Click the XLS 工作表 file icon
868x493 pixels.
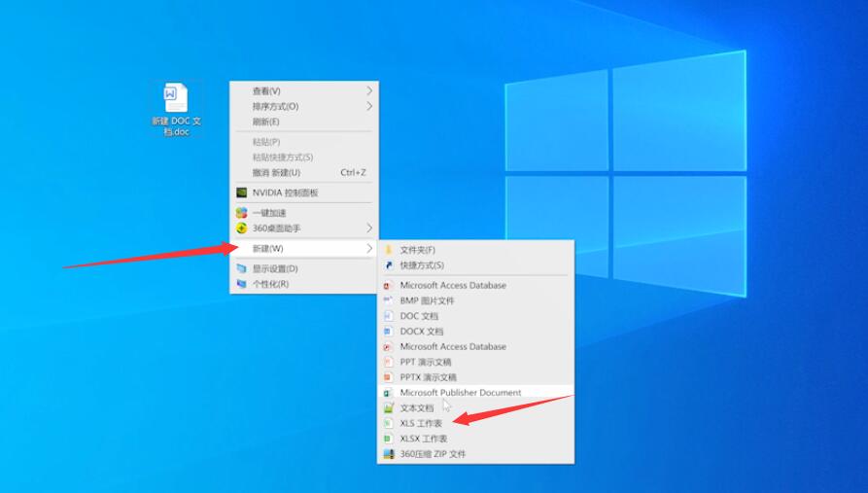389,423
